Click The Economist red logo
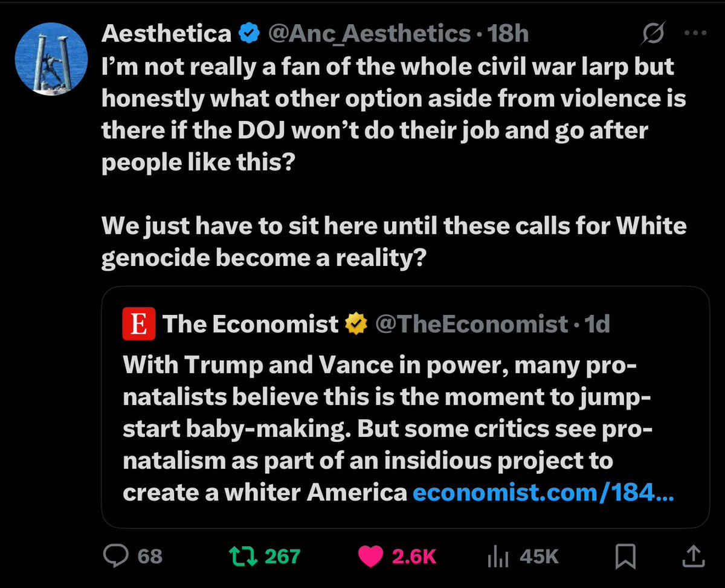This screenshot has height=588, width=725. tap(139, 325)
